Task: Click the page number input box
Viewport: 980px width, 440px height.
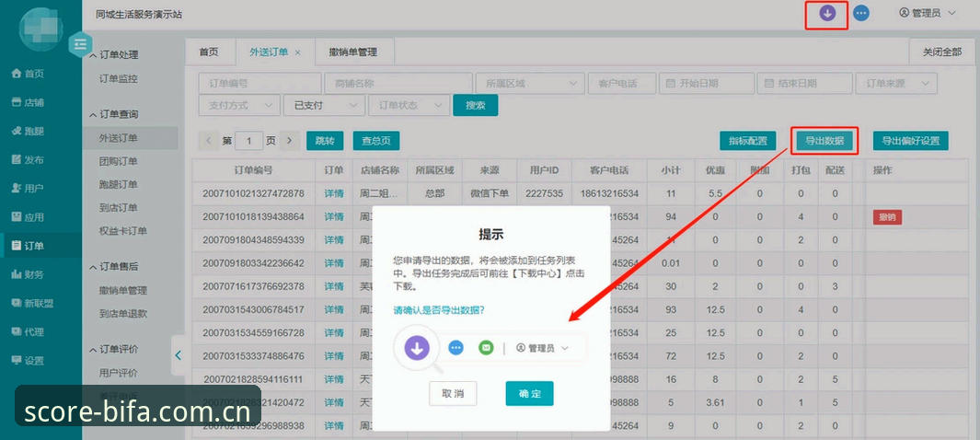Action: tap(249, 141)
